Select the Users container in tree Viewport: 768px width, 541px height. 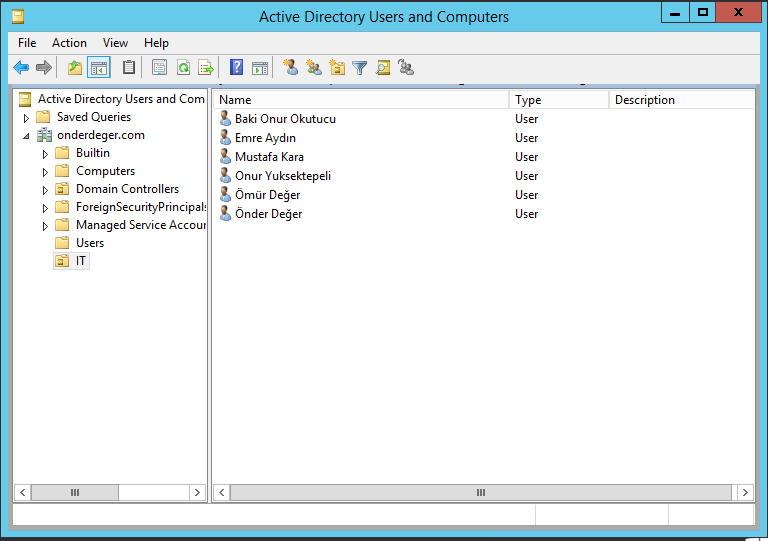click(x=90, y=243)
